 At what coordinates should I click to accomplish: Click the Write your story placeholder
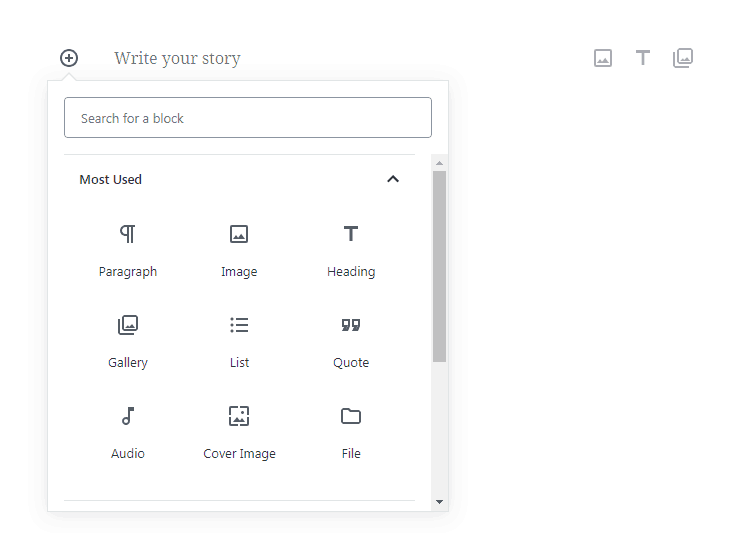tap(177, 58)
